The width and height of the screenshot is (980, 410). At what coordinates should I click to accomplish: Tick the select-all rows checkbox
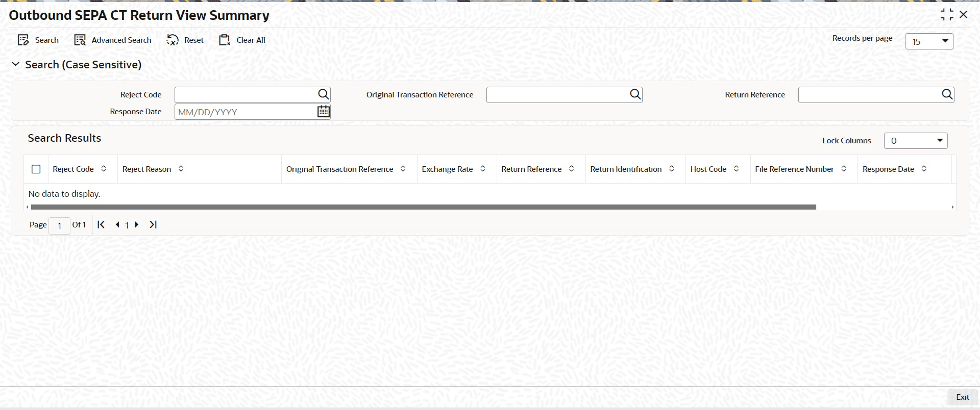(36, 169)
